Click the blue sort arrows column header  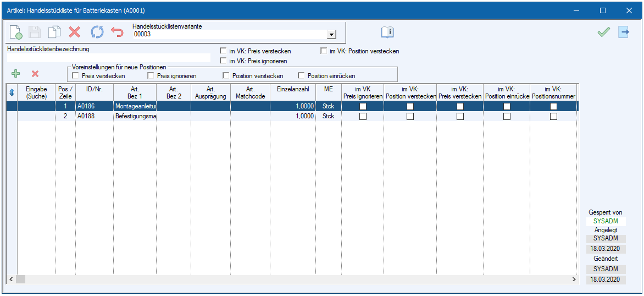coord(12,92)
